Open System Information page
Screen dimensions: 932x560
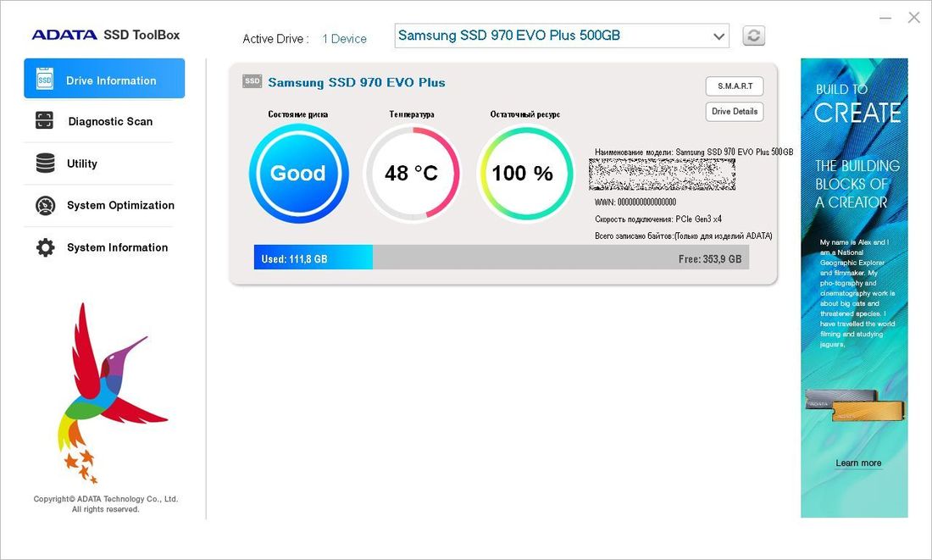[104, 247]
